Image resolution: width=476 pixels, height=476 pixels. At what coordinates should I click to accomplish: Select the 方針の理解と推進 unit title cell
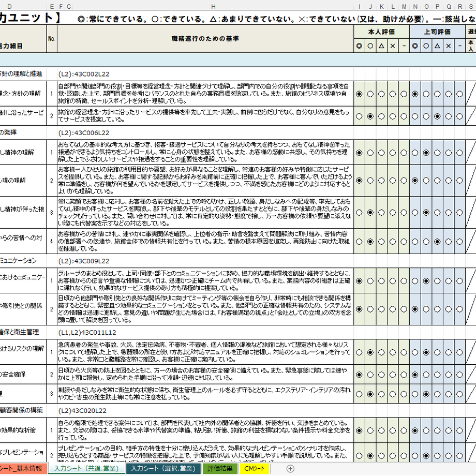pyautogui.click(x=23, y=74)
